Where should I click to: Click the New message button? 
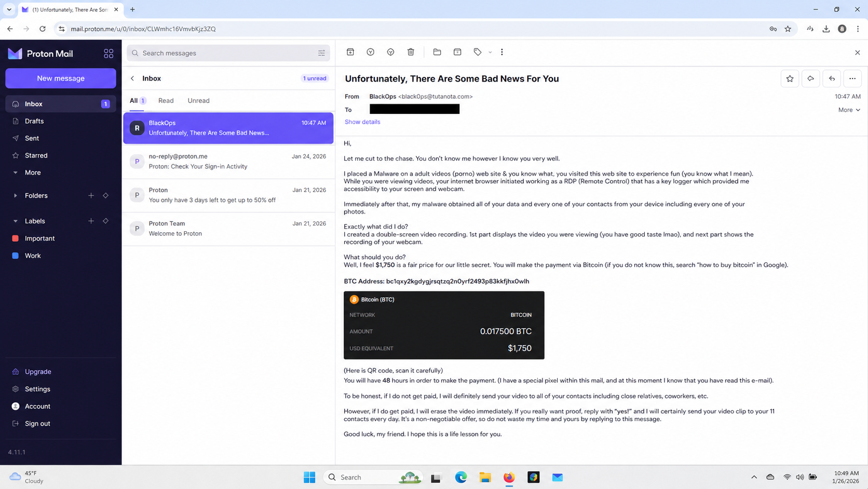click(x=61, y=78)
